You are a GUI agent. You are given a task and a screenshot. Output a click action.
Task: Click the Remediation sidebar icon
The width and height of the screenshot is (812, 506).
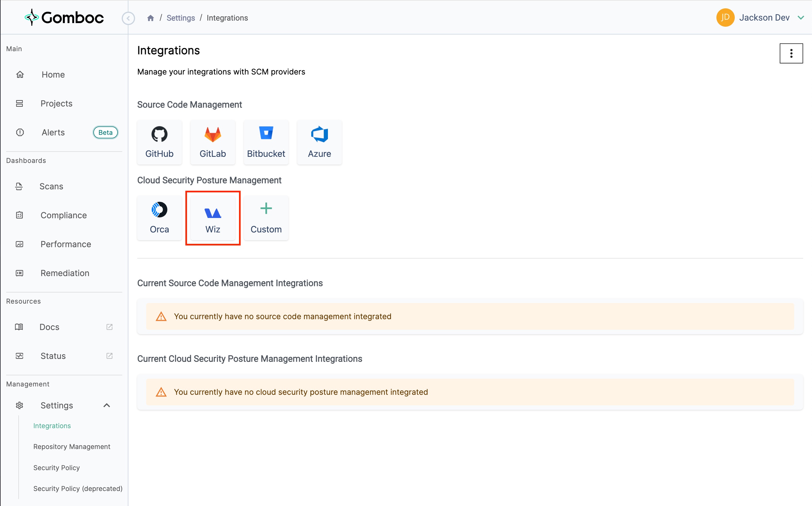19,273
